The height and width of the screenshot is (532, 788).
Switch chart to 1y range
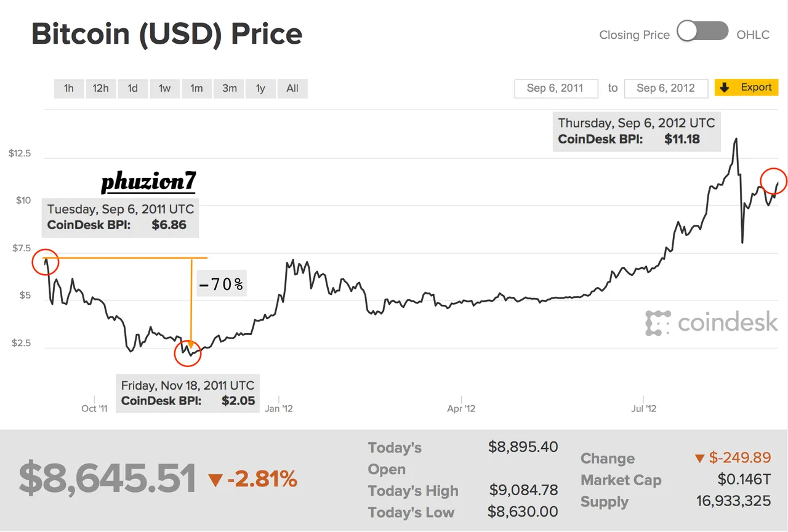click(x=260, y=88)
